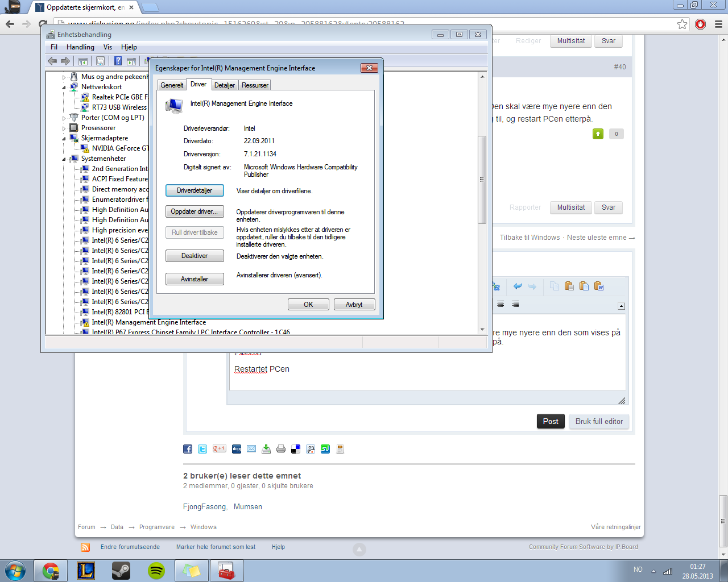Click paste as plain text icon in editor

pos(584,286)
